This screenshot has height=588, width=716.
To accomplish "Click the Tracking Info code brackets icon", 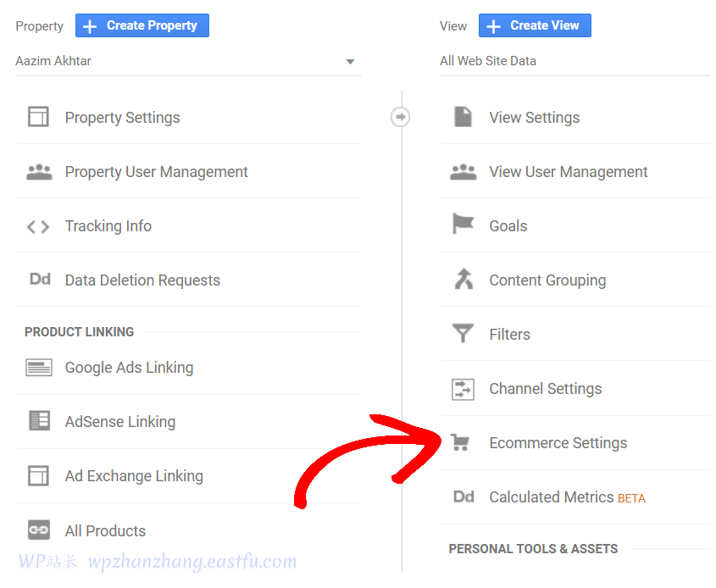I will tap(38, 226).
